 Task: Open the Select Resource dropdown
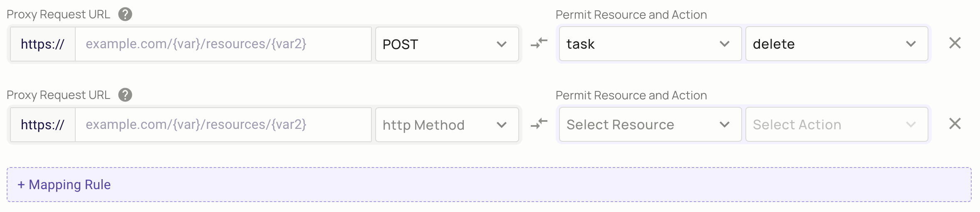[650, 125]
